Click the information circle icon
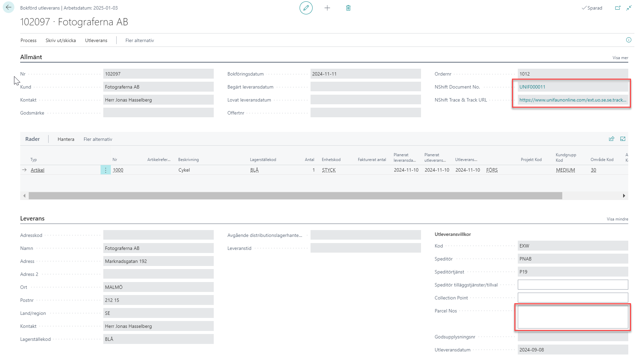The height and width of the screenshot is (361, 644). tap(629, 40)
